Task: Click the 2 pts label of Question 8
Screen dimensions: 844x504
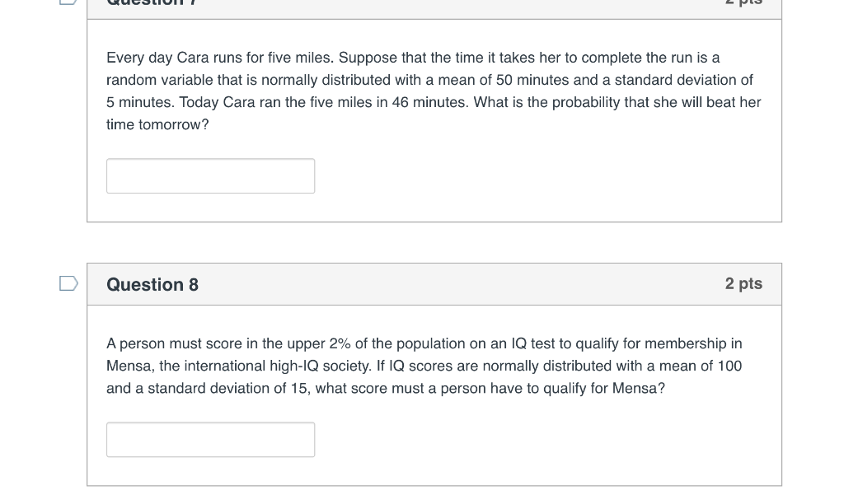Action: pos(743,283)
